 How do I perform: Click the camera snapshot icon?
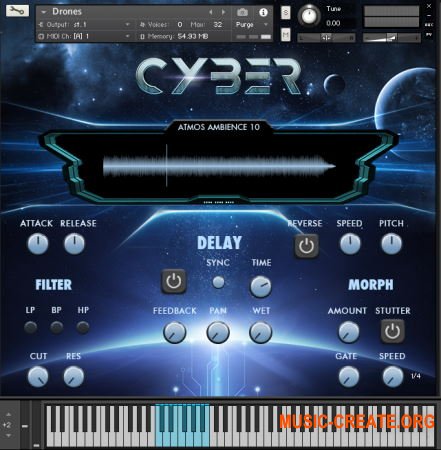pyautogui.click(x=242, y=13)
